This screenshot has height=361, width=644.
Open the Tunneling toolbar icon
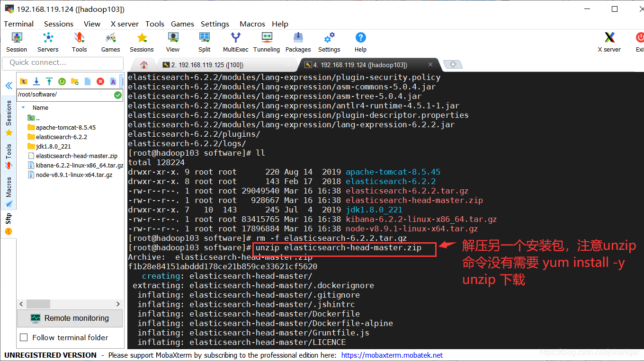point(267,42)
